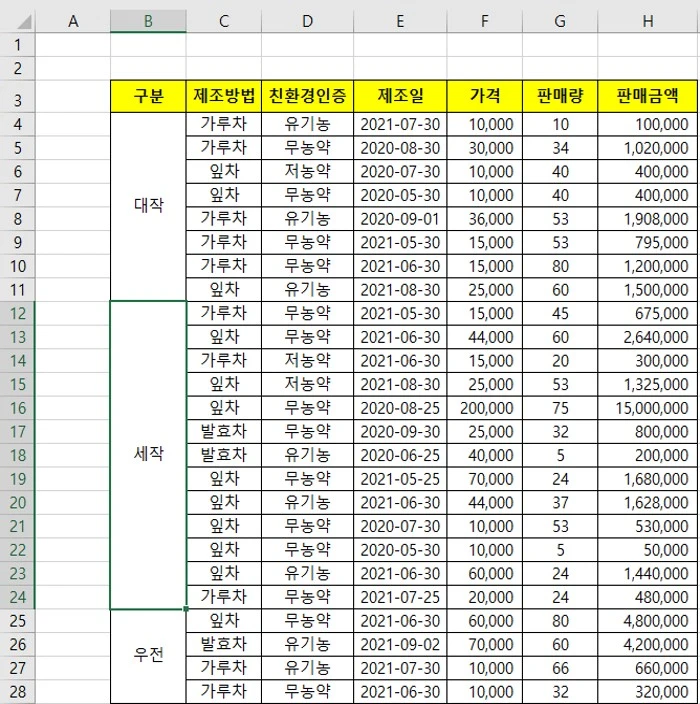Click the 친환경인증 header cell
Viewport: 700px width, 704px height.
click(308, 96)
